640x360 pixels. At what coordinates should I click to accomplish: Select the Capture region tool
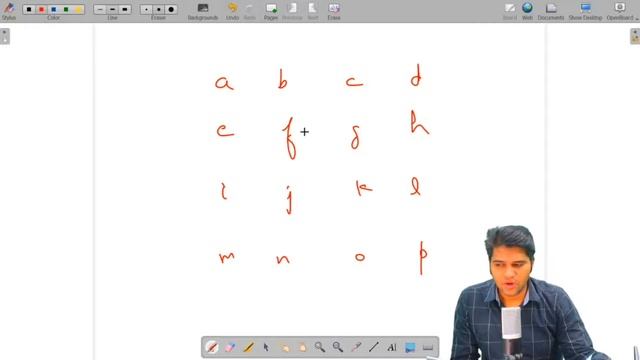[410, 347]
